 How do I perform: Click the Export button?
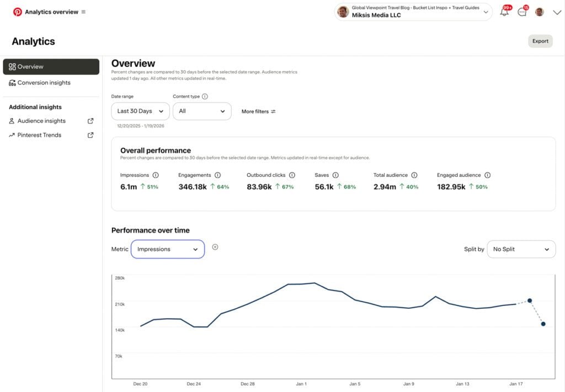540,41
